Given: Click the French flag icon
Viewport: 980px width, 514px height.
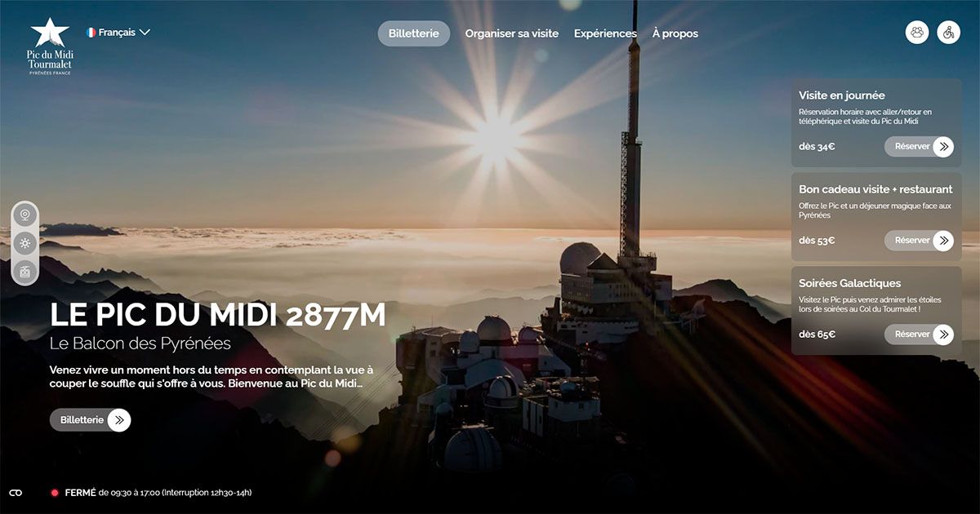Looking at the screenshot, I should (91, 33).
